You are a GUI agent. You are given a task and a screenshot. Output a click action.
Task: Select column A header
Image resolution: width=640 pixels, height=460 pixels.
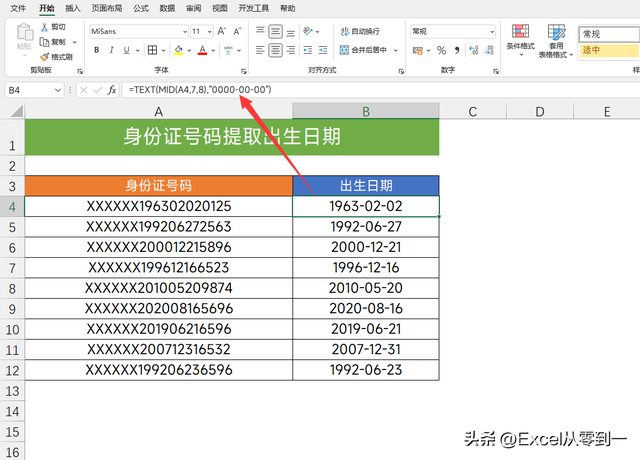(x=159, y=111)
